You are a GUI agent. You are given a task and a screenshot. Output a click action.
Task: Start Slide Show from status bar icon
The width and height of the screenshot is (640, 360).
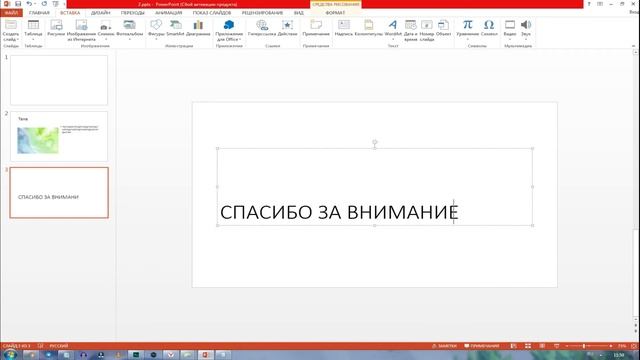tap(556, 346)
